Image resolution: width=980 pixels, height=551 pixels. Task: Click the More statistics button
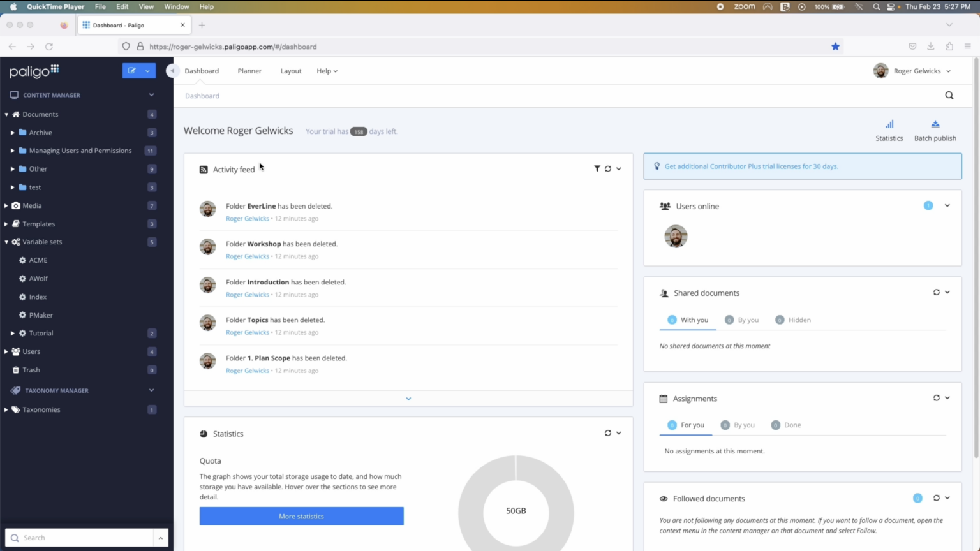coord(301,516)
